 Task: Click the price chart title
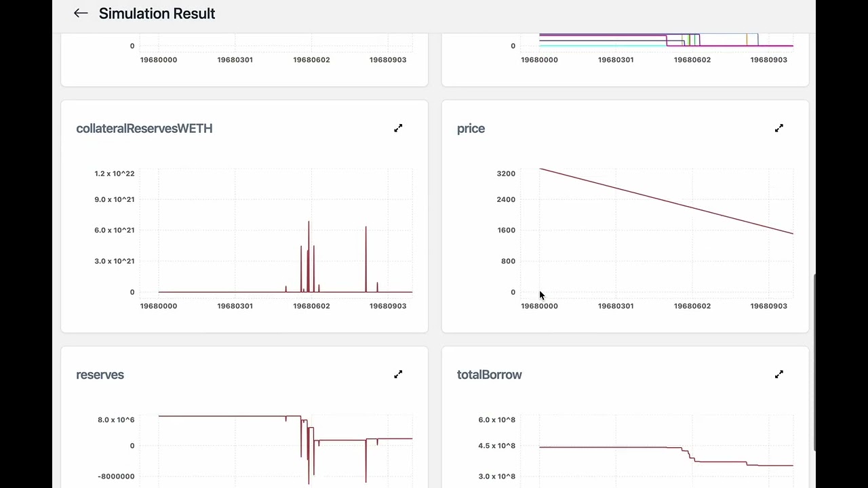click(x=471, y=129)
